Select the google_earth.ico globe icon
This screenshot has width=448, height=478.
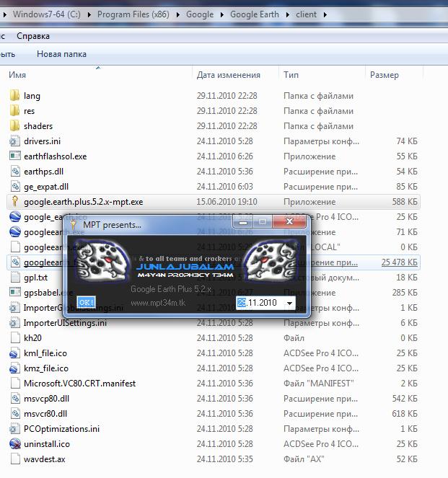[x=15, y=216]
